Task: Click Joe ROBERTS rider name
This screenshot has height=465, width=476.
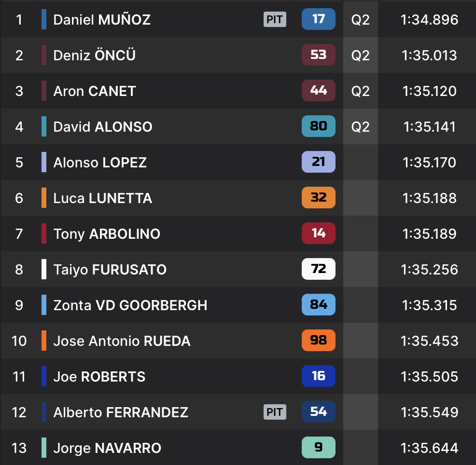Action: coord(99,377)
